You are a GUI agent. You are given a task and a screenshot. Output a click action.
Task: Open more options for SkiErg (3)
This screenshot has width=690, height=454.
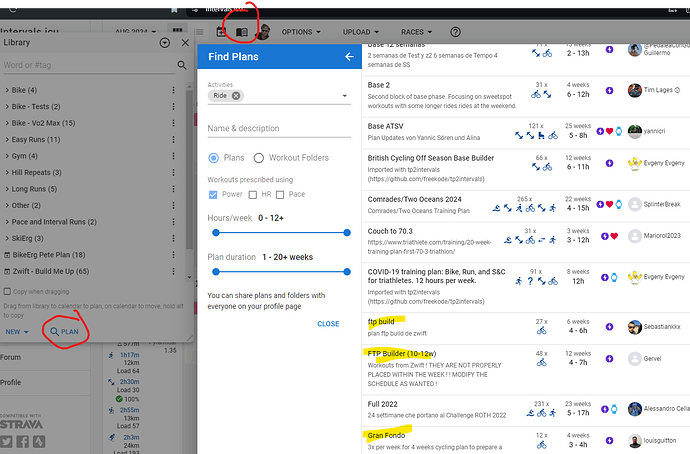click(173, 238)
